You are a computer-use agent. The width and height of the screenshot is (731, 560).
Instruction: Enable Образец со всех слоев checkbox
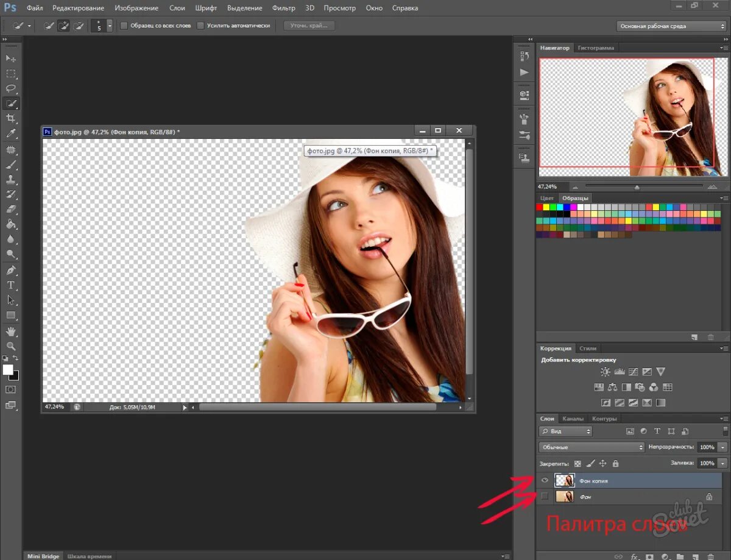[124, 26]
